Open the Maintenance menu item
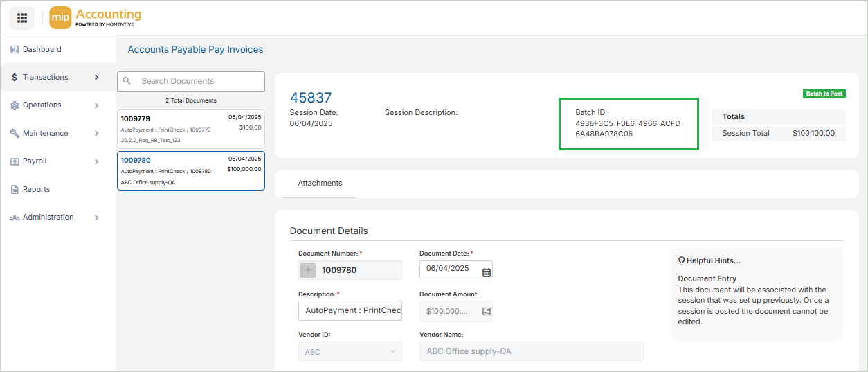The image size is (868, 372). (45, 133)
